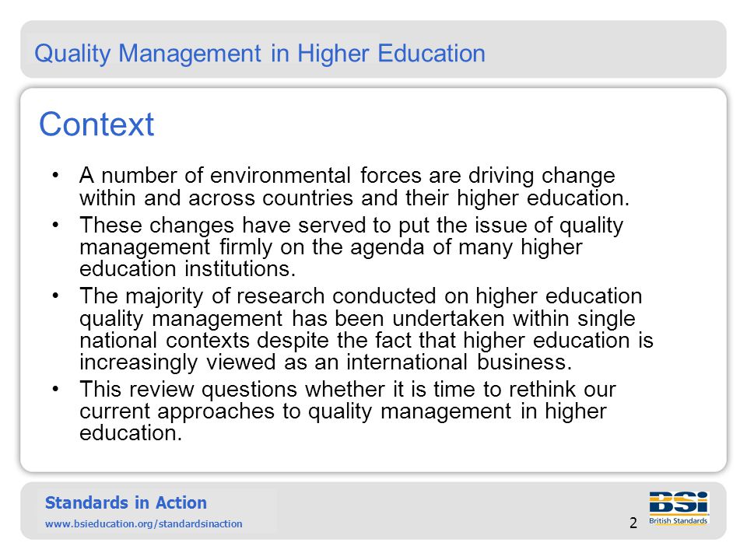747x560 pixels.
Task: Click the BSI British Standards logo
Action: 679,508
